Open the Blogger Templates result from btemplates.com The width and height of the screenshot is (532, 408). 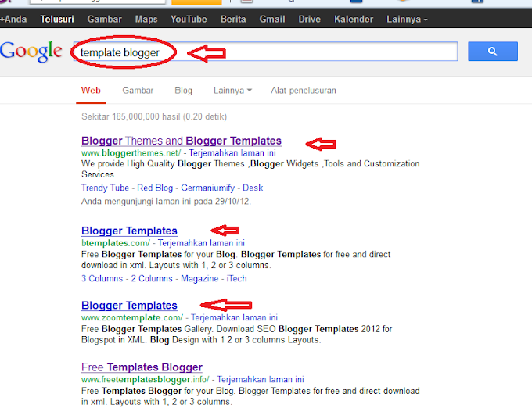click(129, 231)
